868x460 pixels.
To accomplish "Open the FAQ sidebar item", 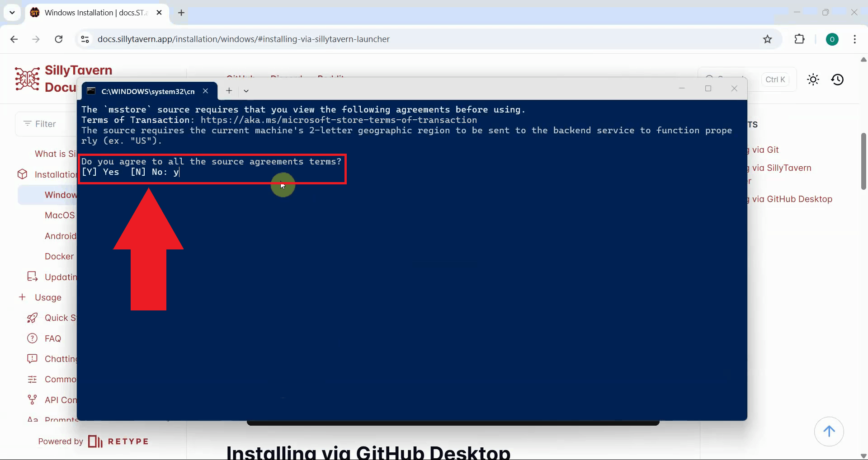I will (x=52, y=338).
